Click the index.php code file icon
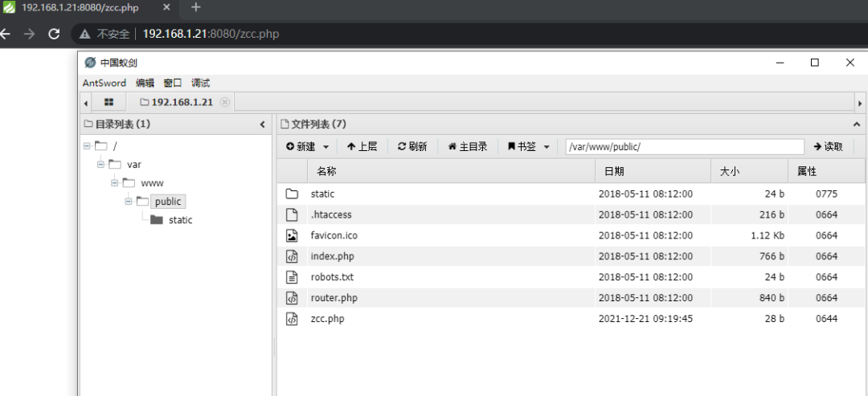 pos(292,256)
